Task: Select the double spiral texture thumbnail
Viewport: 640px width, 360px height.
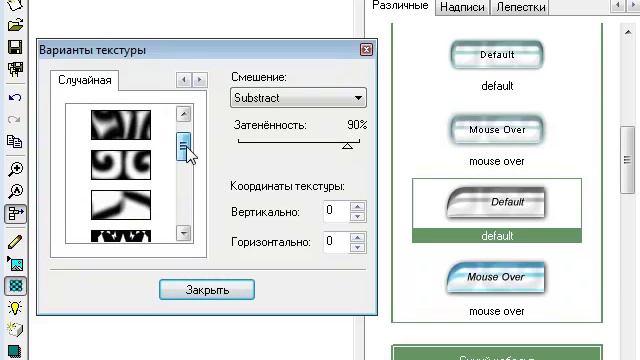Action: 121,165
